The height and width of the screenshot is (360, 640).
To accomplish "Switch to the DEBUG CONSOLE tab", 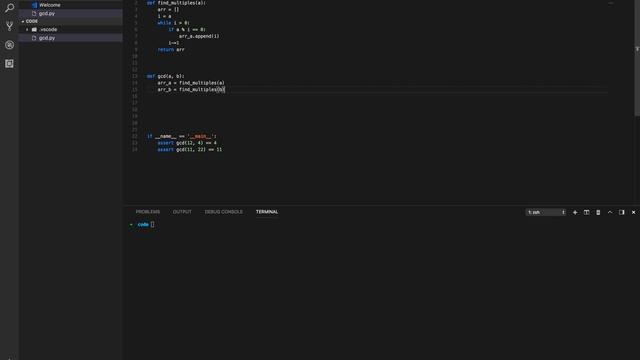I will [x=224, y=212].
